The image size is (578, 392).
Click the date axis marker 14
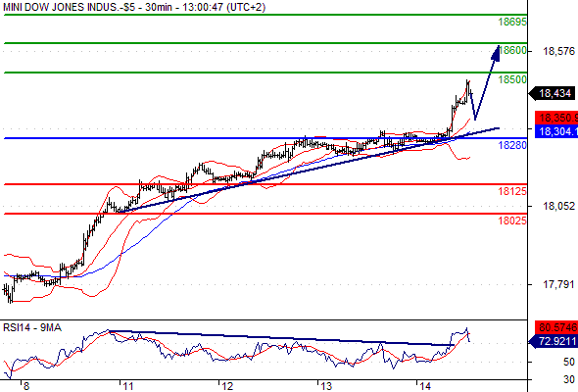click(425, 386)
